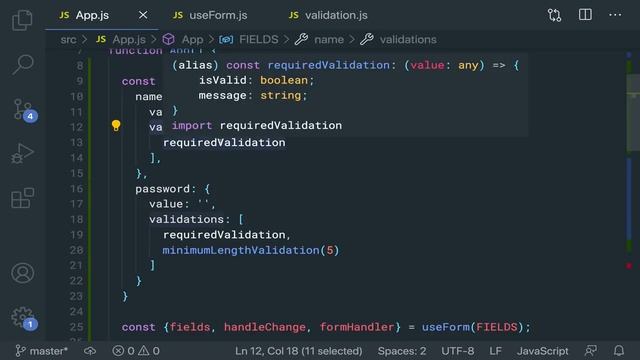
Task: Open the name property breadcrumb
Action: pos(319,40)
